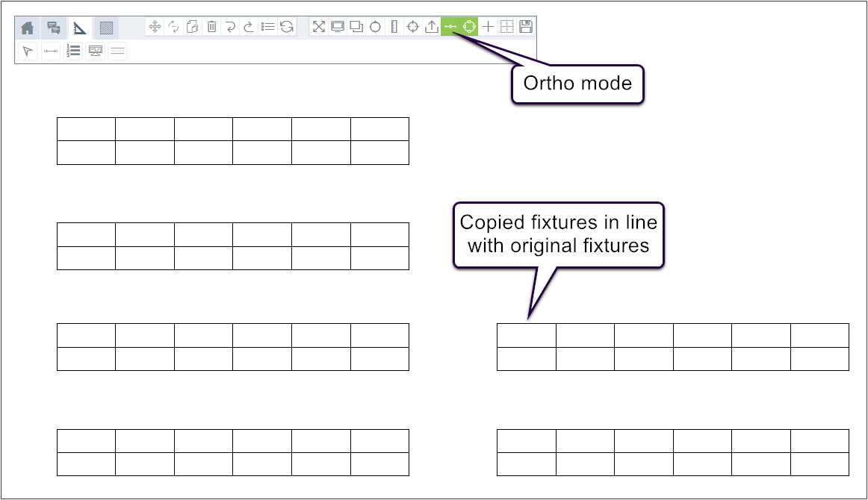Select the arrow pointer tool
Screen dimensions: 868x500
(28, 51)
